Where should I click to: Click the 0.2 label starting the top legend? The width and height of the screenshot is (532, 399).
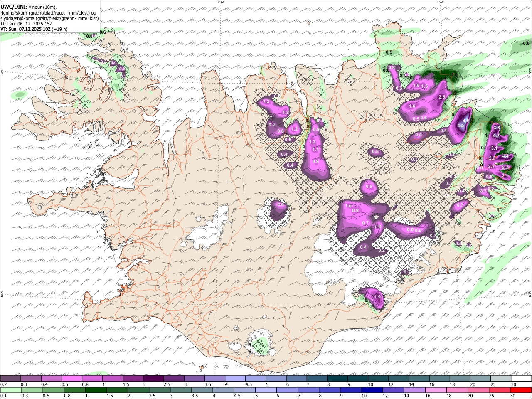(x=3, y=384)
